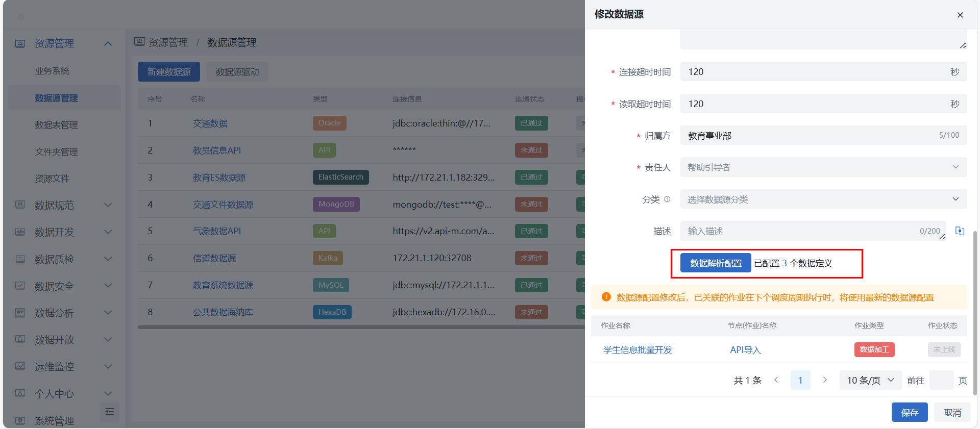Expand the 数据分析 menu chevron
The height and width of the screenshot is (429, 980).
point(108,313)
